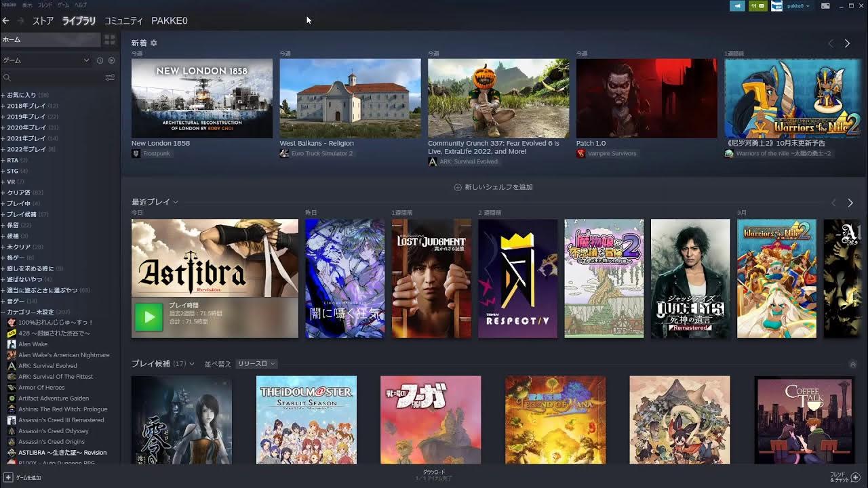Viewport: 868px width, 488px height.
Task: Open ダウンロード status at bottom
Action: tap(434, 475)
